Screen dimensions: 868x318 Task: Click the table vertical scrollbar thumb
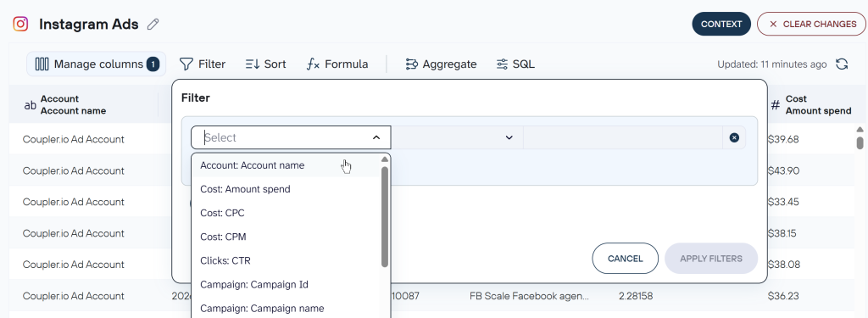[x=860, y=142]
